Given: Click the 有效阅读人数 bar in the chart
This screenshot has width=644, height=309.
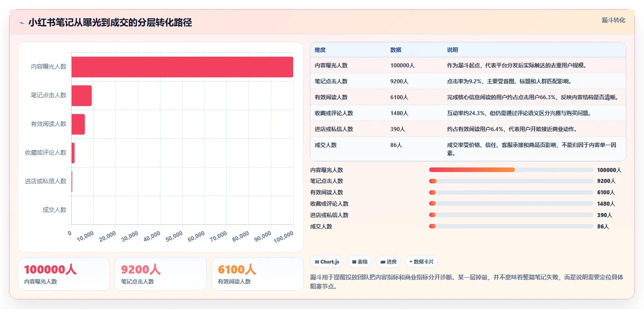Looking at the screenshot, I should (x=78, y=124).
